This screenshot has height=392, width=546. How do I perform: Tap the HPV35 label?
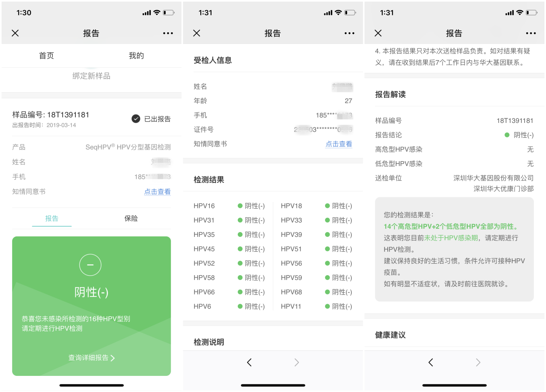click(204, 234)
